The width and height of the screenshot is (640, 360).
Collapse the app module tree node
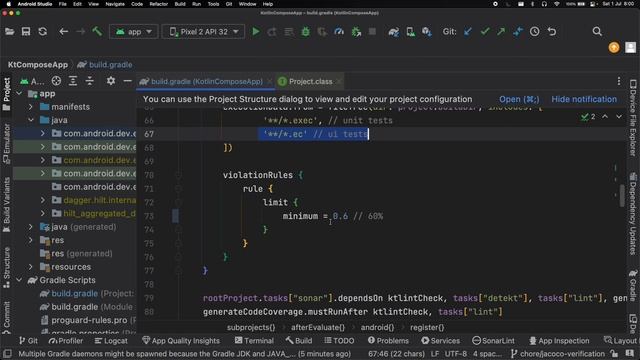pos(19,94)
